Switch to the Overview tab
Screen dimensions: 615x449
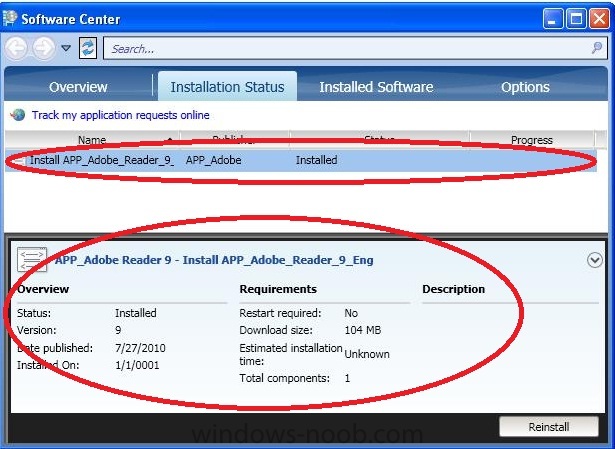click(x=78, y=87)
